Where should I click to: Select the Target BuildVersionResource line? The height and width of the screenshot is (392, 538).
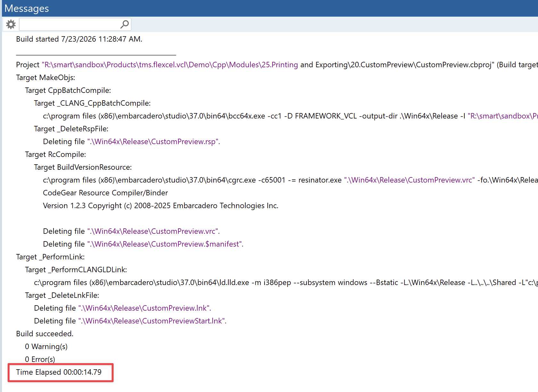[83, 167]
